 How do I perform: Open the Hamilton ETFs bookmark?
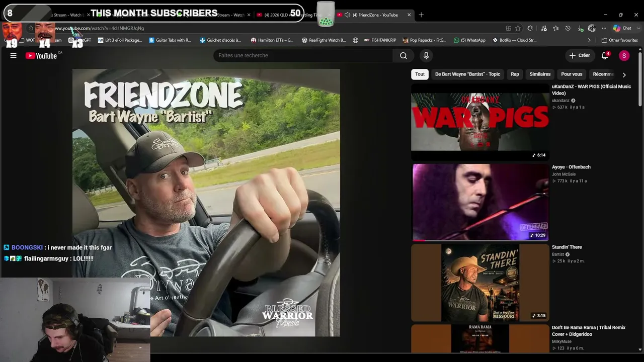click(272, 40)
